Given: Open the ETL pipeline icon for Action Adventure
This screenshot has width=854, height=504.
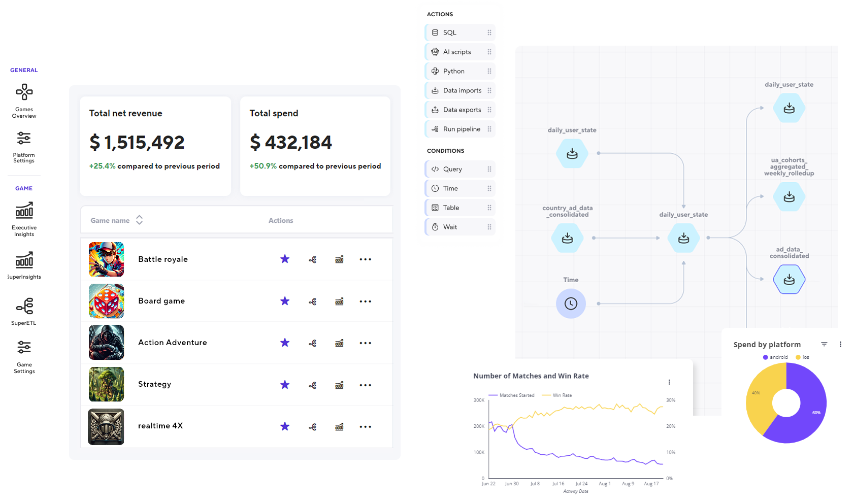Looking at the screenshot, I should (313, 344).
